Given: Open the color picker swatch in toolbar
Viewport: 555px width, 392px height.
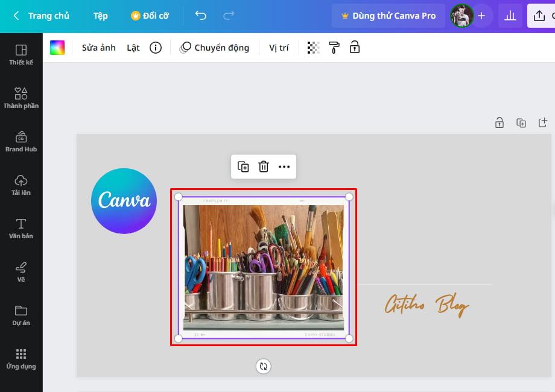Looking at the screenshot, I should [59, 46].
